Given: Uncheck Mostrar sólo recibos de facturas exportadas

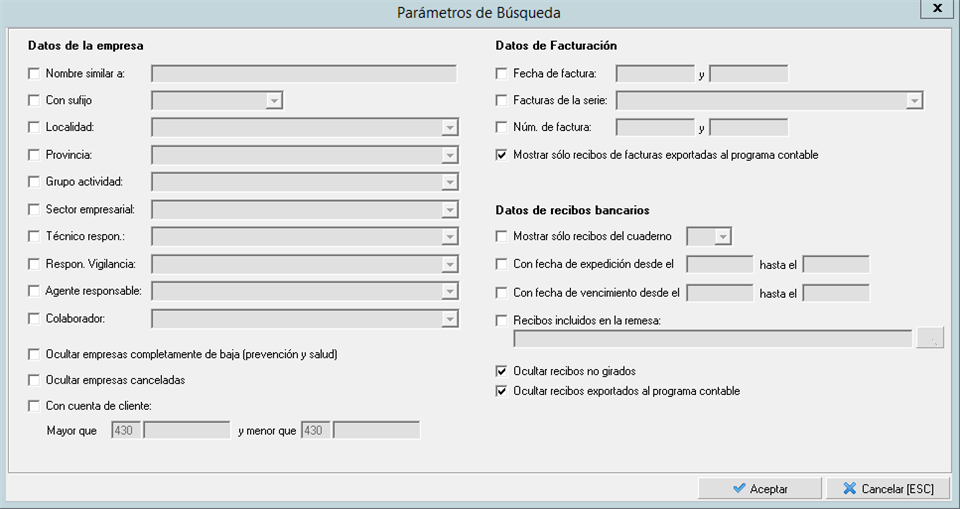Looking at the screenshot, I should point(502,155).
